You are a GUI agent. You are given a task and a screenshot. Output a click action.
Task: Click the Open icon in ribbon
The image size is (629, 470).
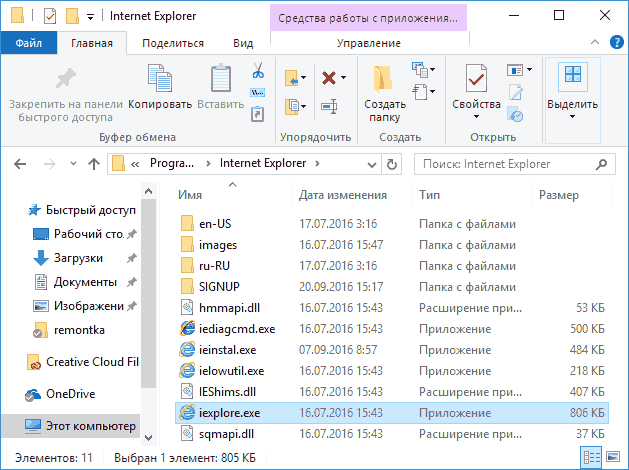click(x=515, y=70)
